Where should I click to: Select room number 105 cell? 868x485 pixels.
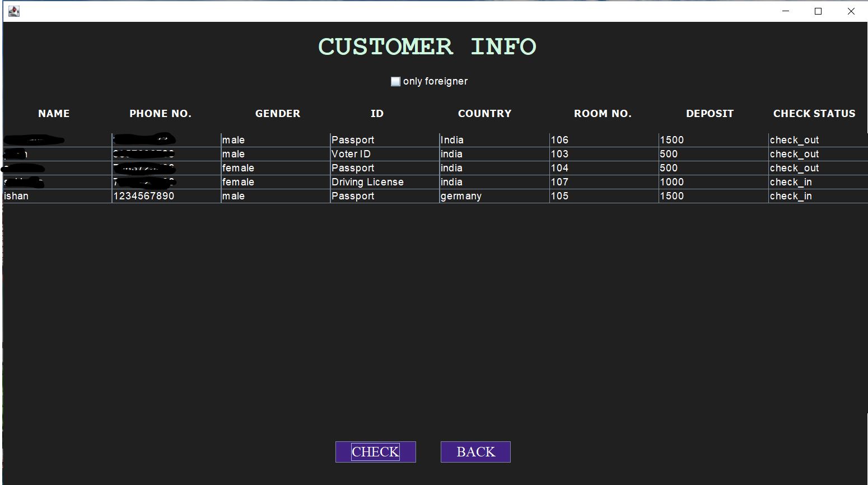pyautogui.click(x=604, y=196)
